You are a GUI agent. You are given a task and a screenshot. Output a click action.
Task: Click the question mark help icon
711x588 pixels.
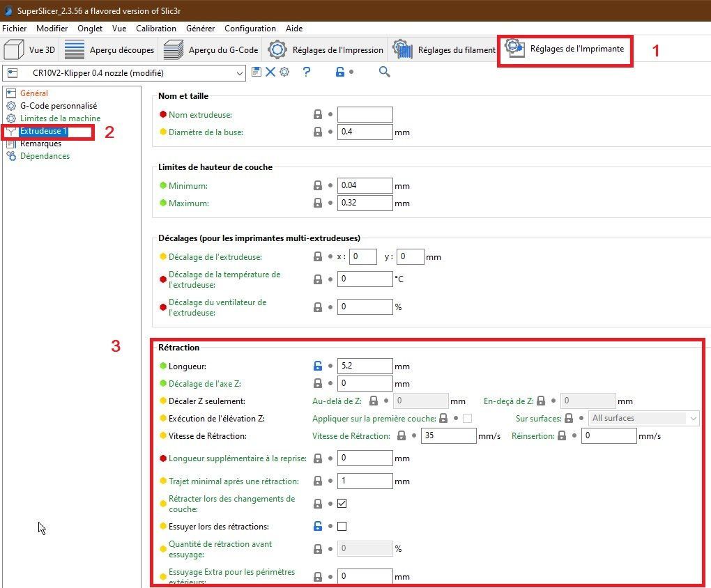pyautogui.click(x=307, y=72)
